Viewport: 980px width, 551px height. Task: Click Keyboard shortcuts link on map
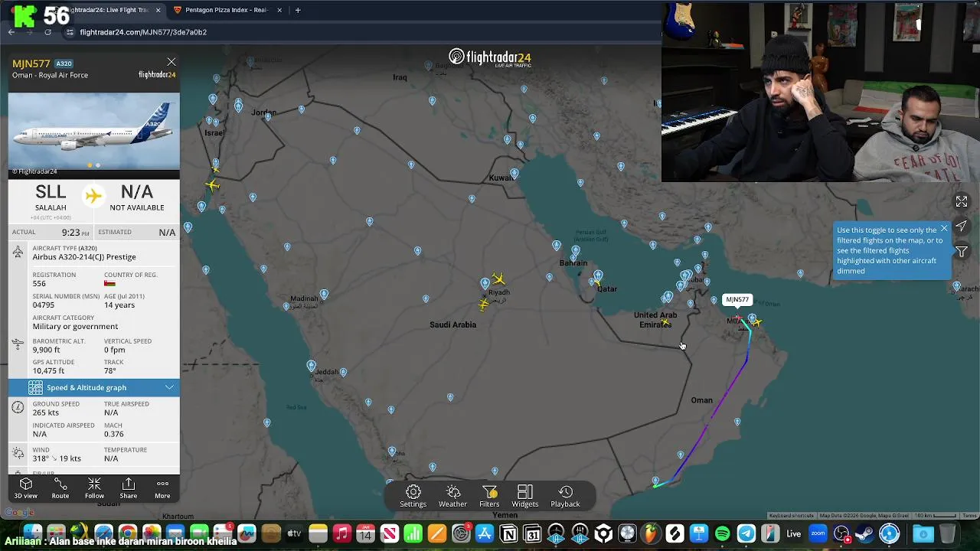click(x=791, y=516)
